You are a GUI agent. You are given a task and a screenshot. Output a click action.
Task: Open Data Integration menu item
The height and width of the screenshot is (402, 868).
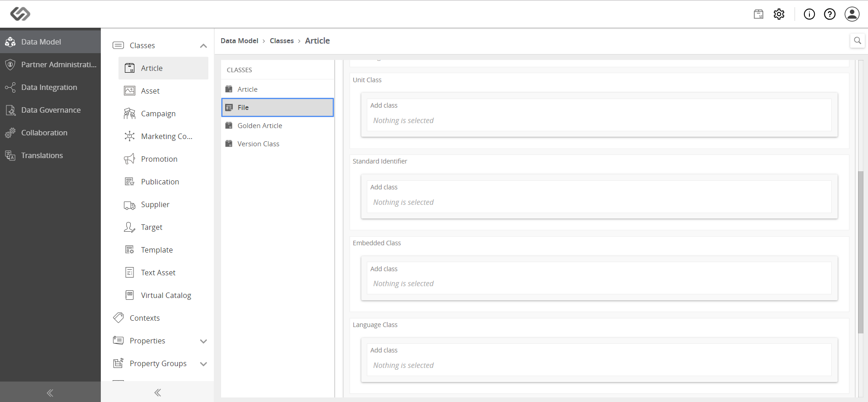(50, 87)
